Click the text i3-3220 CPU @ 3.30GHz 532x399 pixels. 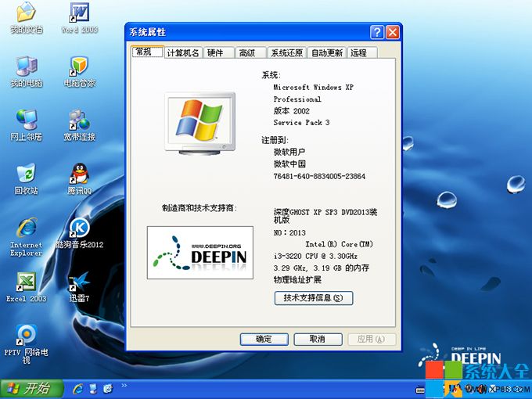[315, 256]
